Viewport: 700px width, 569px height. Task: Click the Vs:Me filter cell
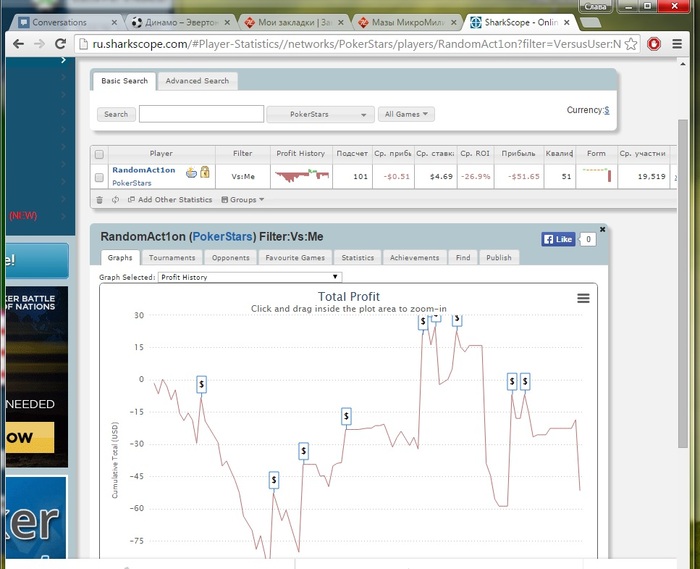243,177
